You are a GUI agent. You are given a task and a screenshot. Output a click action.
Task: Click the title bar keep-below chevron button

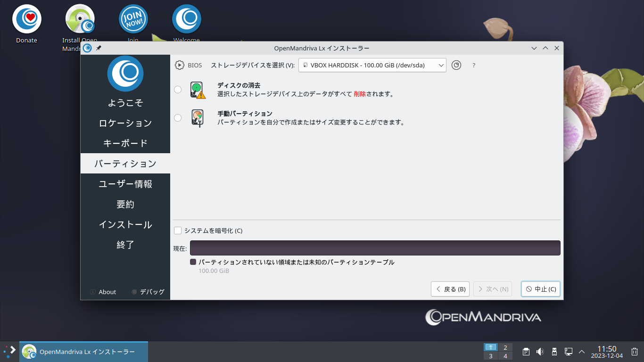[534, 48]
